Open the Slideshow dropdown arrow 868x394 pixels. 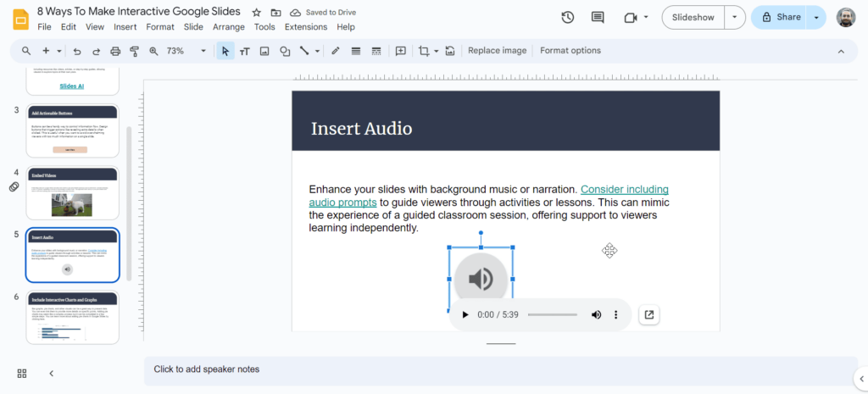pyautogui.click(x=734, y=17)
